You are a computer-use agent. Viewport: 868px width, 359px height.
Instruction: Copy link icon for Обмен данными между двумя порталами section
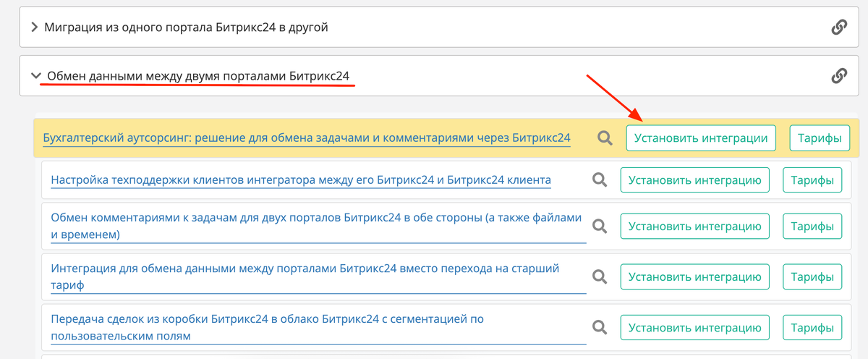coord(839,75)
